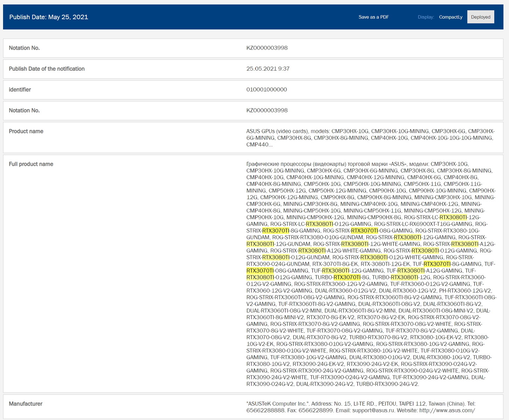Click the PH-RTX3060-12G-V2 model text
This screenshot has height=420, width=509.
pos(465,290)
